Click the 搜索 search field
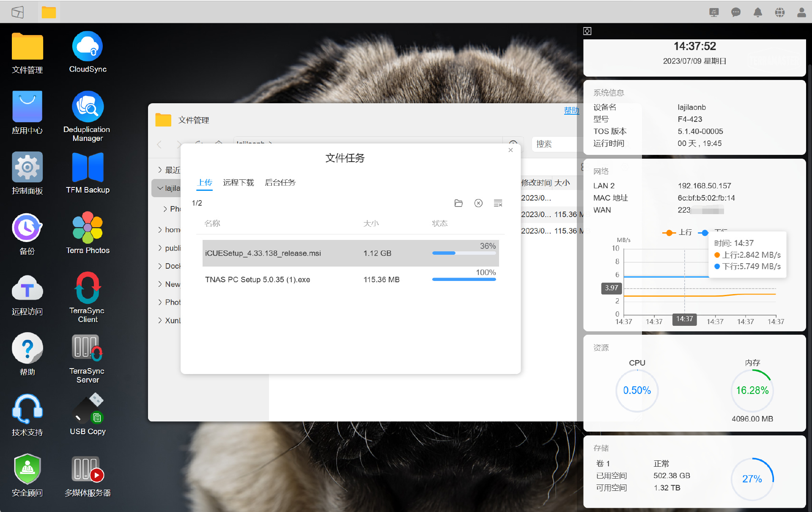Viewport: 812px width, 512px height. [x=555, y=144]
